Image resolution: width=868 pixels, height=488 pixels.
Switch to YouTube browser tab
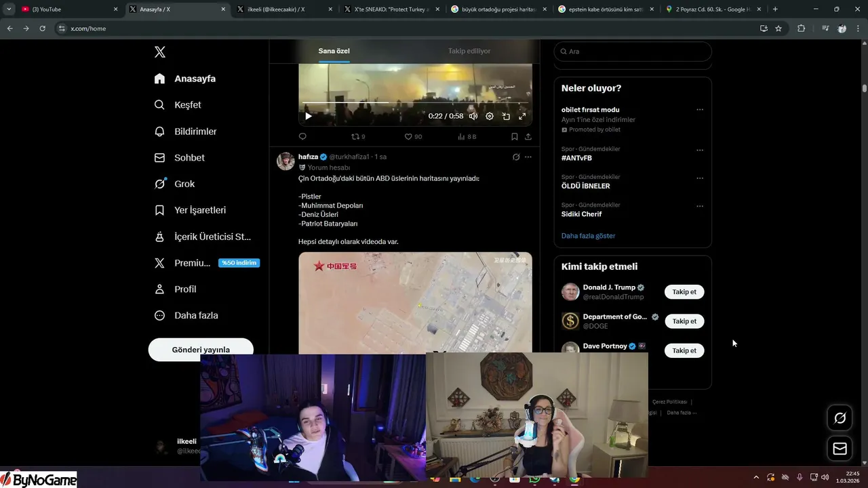[69, 9]
